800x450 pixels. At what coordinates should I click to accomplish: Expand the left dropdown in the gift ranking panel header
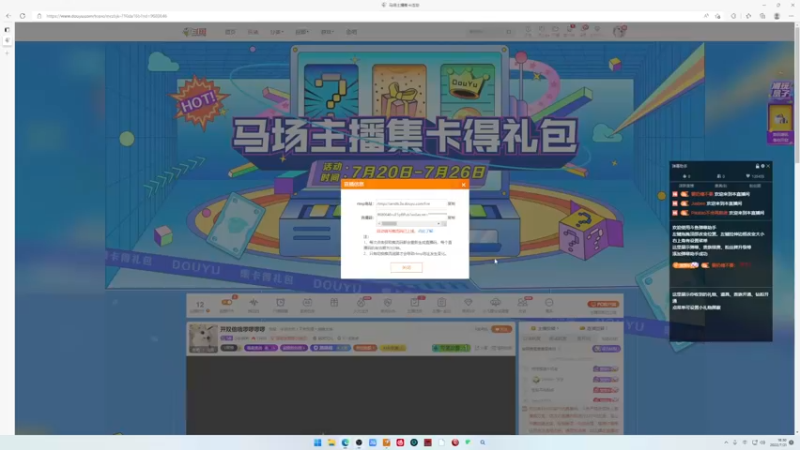pos(545,328)
